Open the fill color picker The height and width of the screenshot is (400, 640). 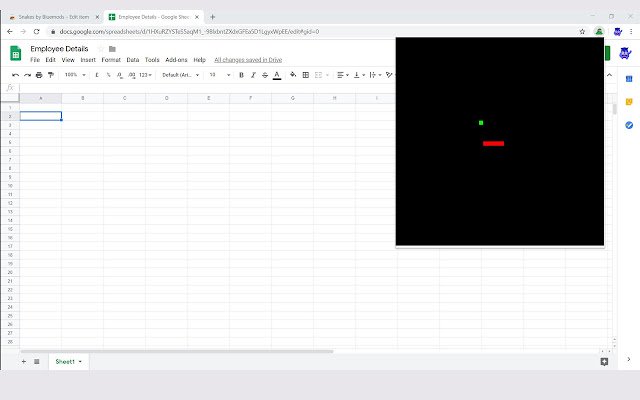point(293,75)
